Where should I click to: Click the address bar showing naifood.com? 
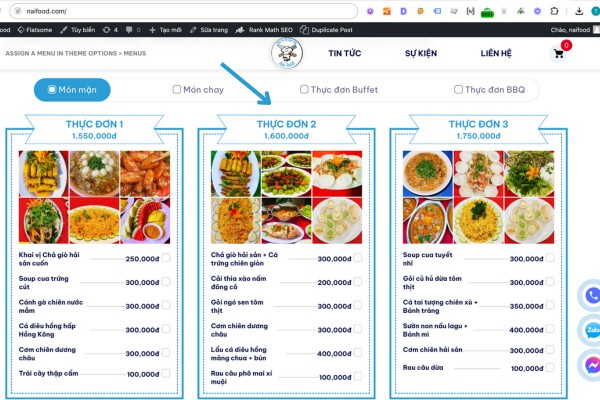pyautogui.click(x=184, y=11)
